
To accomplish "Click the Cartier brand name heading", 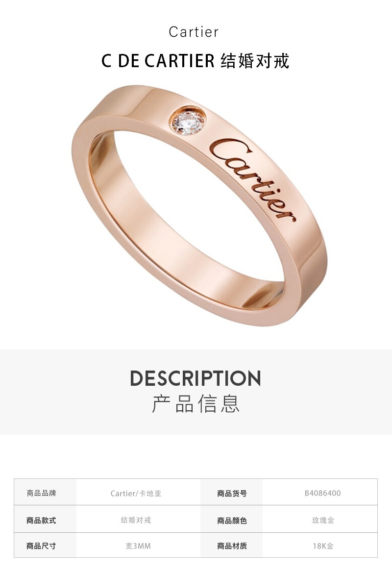I will coord(194,32).
